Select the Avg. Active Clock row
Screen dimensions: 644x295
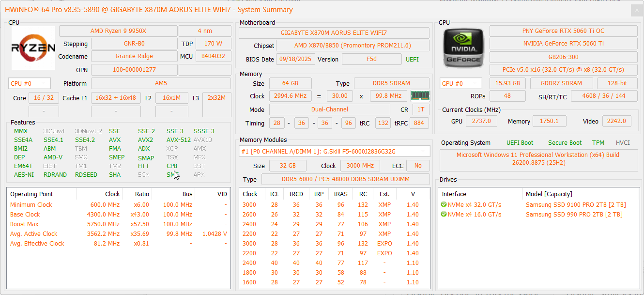[x=119, y=233]
